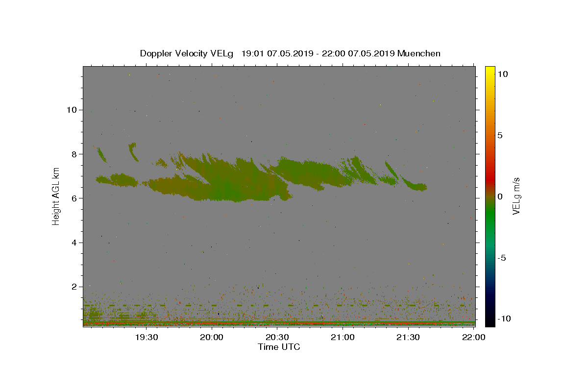Click the 'Height AGL km' axis label
This screenshot has width=588, height=392.
click(56, 196)
